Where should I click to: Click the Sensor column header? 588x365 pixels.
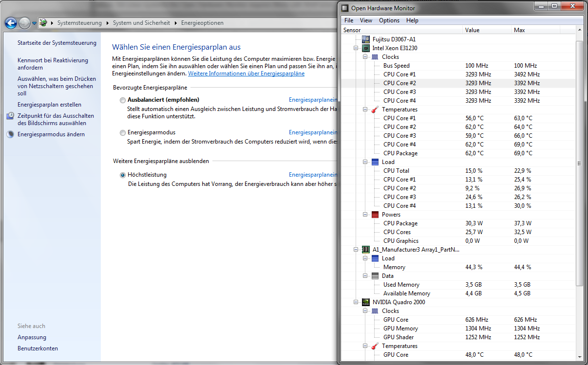pos(402,30)
